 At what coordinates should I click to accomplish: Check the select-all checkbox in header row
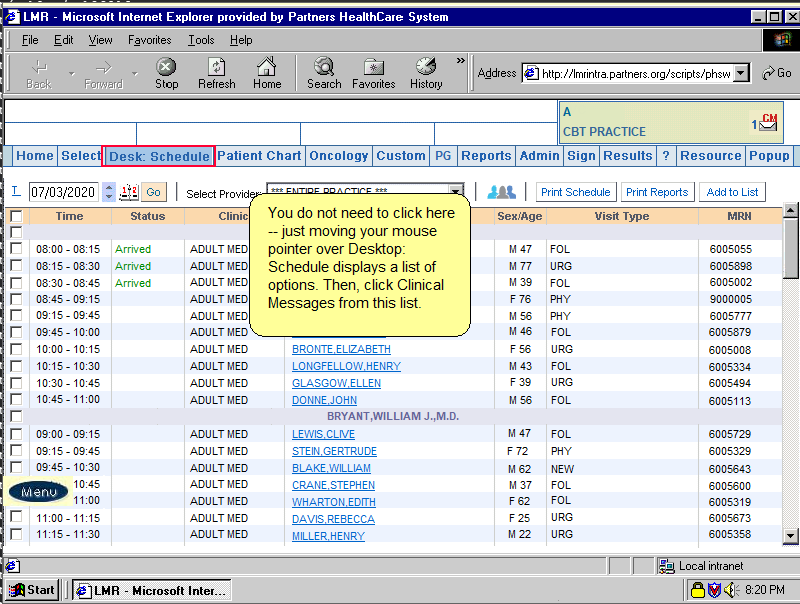(16, 216)
